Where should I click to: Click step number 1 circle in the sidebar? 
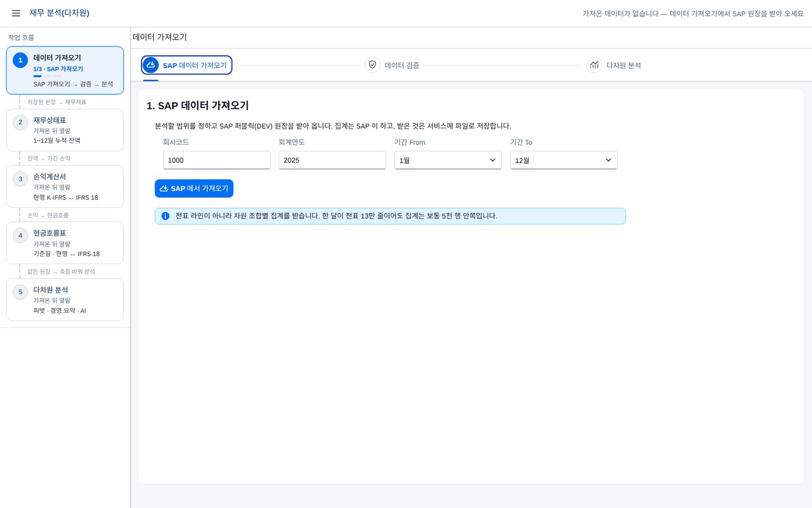[x=20, y=60]
